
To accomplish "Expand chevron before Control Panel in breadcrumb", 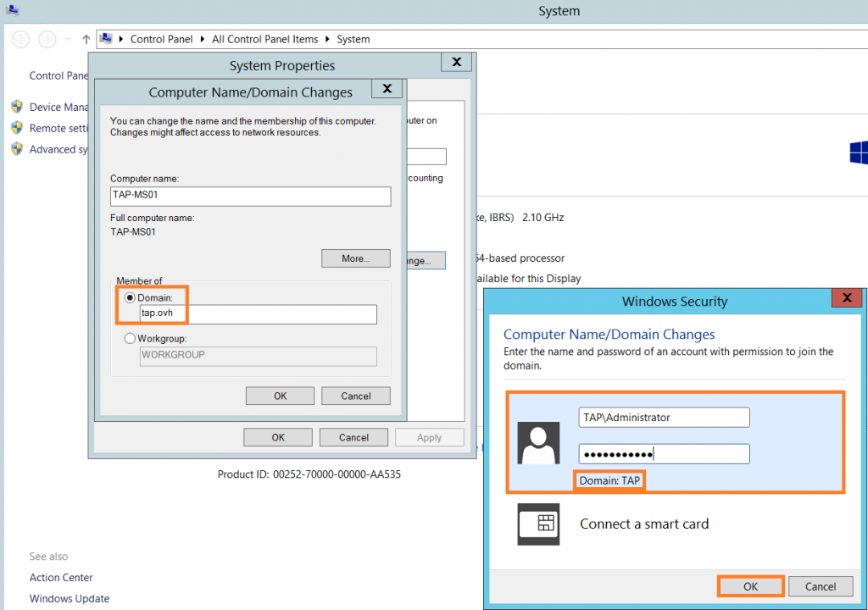I will click(x=120, y=39).
